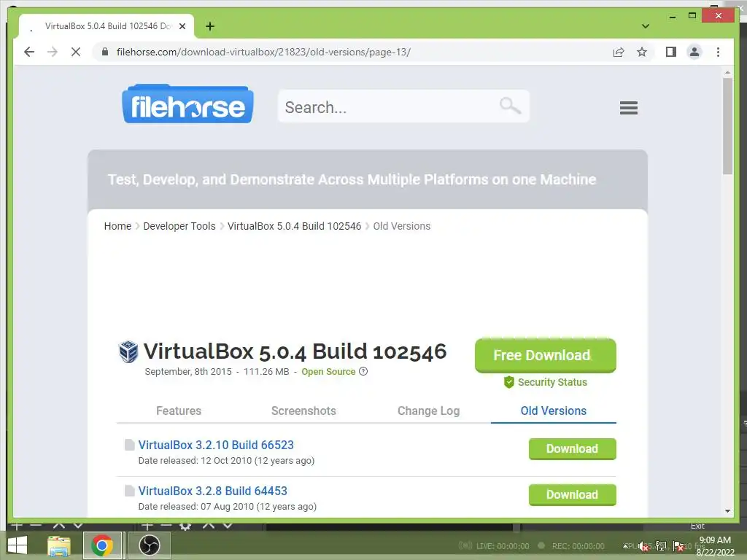Open VirtualBox 3.2.8 Build 64453 link
The width and height of the screenshot is (747, 560).
click(x=212, y=491)
